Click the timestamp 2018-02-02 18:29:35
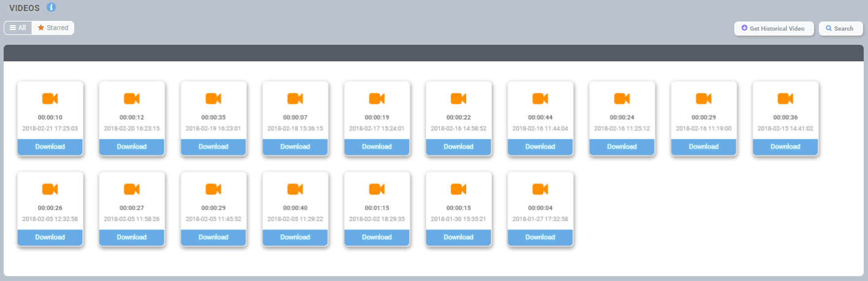868x281 pixels. click(x=377, y=219)
